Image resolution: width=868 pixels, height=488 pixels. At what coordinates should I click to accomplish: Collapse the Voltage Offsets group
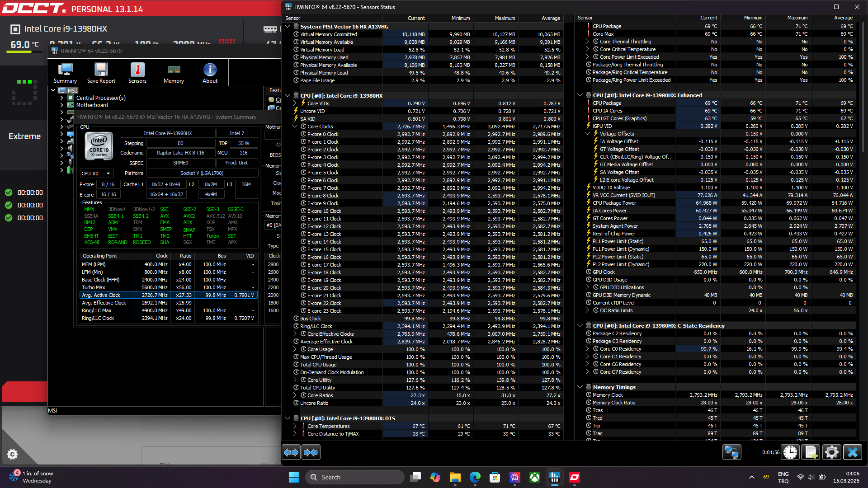587,134
